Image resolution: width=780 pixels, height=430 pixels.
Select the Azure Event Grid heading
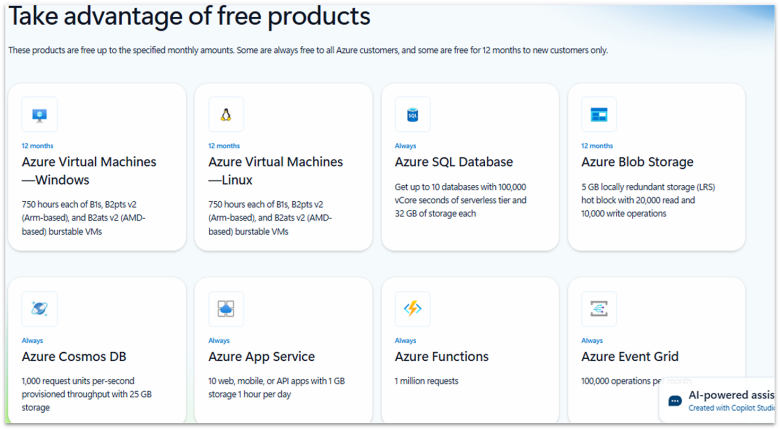pos(629,357)
